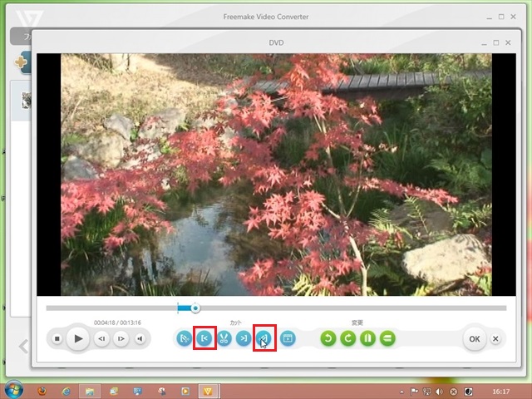Cancel editing with the X button beside OK

495,338
